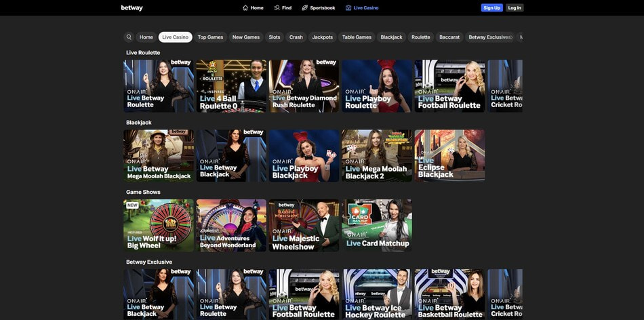Click the Live Roulette section heading

pos(143,53)
